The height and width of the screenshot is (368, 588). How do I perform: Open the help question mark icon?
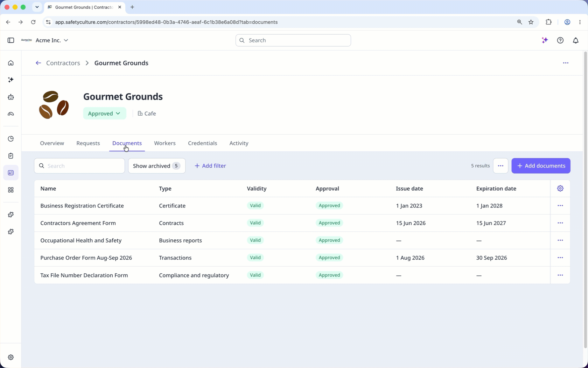(x=560, y=40)
